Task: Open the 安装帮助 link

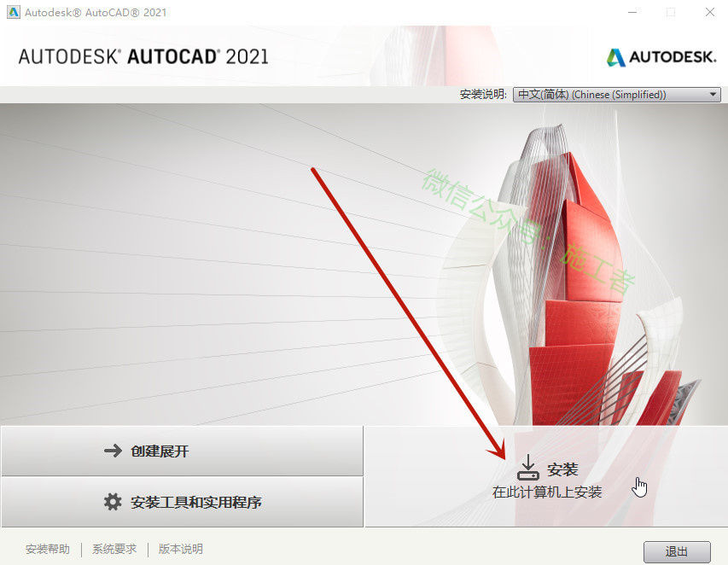Action: pyautogui.click(x=47, y=550)
